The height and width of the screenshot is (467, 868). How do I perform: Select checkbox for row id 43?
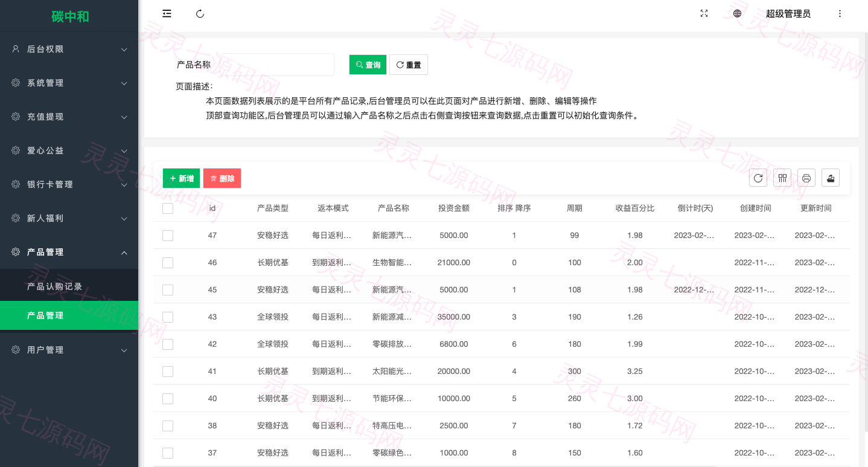168,317
